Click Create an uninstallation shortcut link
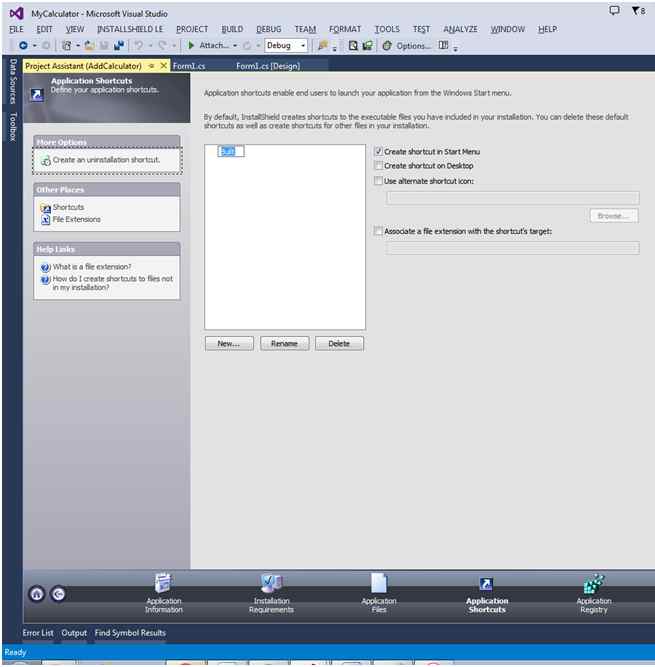 (x=106, y=160)
